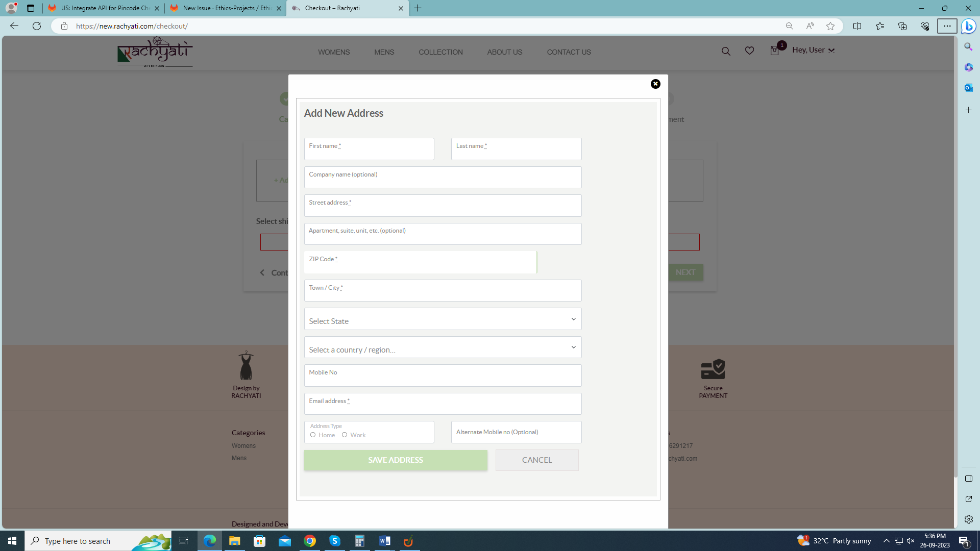Click the ZIP Code field

click(x=420, y=263)
